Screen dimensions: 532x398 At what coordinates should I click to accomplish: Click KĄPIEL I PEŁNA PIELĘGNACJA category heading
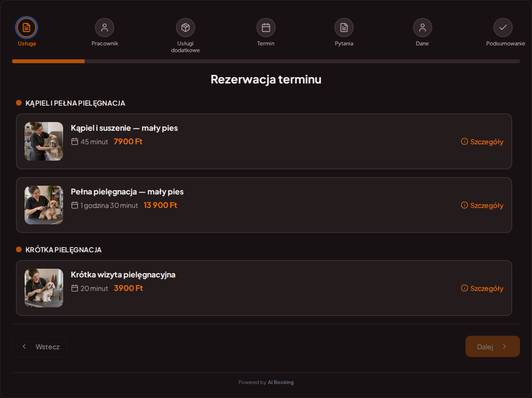(x=75, y=103)
